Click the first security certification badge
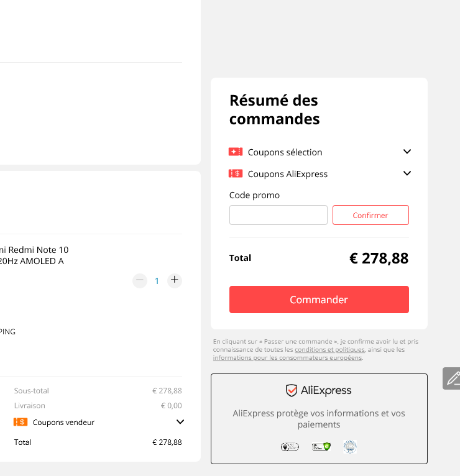 click(290, 447)
